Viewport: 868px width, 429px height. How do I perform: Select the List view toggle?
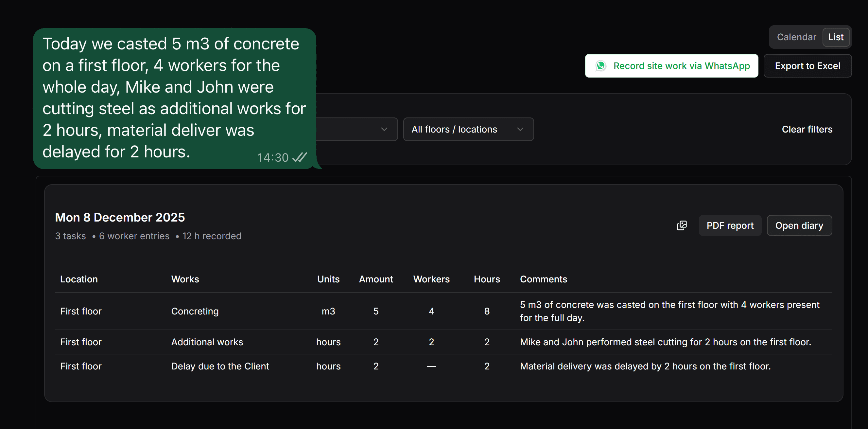click(836, 37)
